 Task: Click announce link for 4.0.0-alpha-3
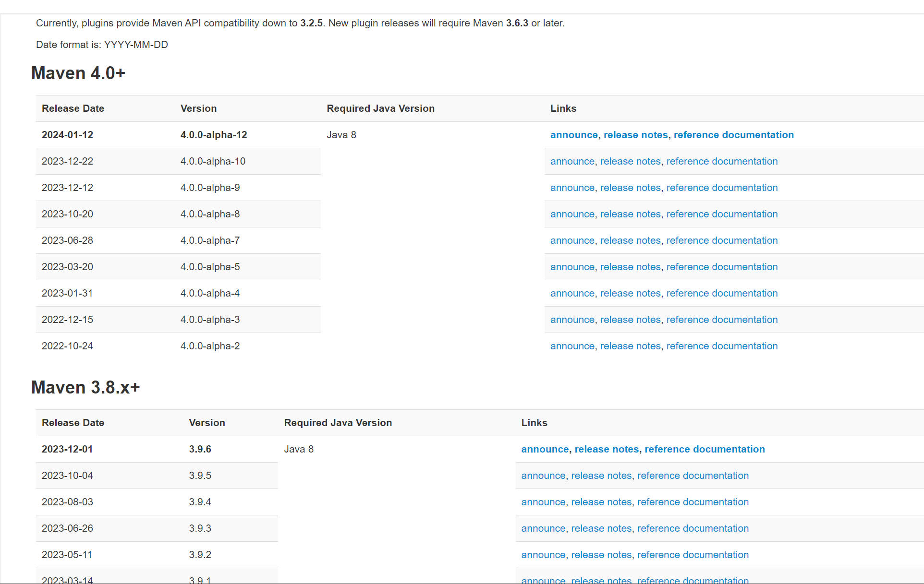[572, 320]
